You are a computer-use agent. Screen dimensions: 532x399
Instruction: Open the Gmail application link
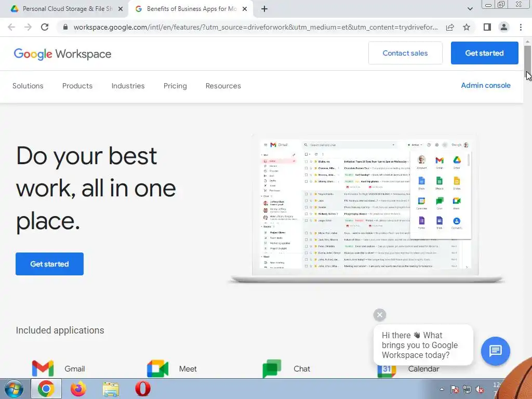75,369
